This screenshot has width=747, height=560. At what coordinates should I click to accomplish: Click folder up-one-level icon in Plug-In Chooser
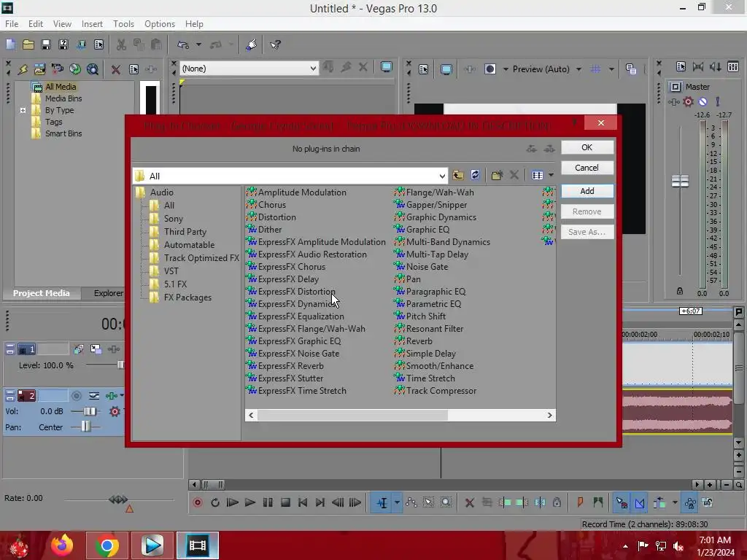pos(458,175)
